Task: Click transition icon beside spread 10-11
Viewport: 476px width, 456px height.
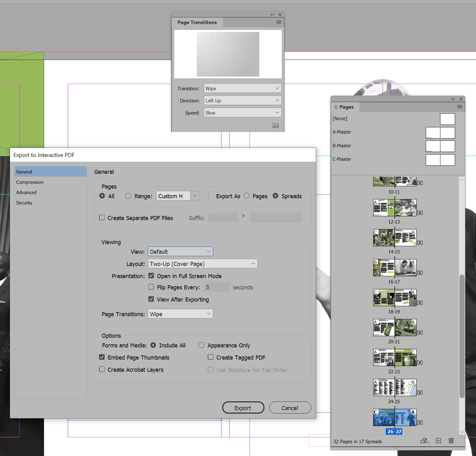Action: pyautogui.click(x=420, y=183)
